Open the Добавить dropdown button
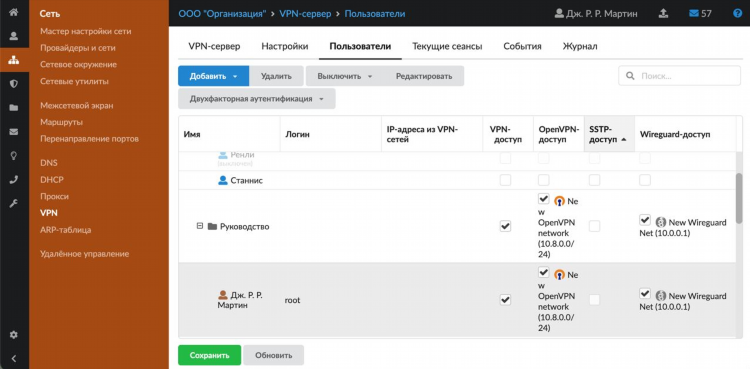Image resolution: width=750 pixels, height=369 pixels. tap(213, 76)
